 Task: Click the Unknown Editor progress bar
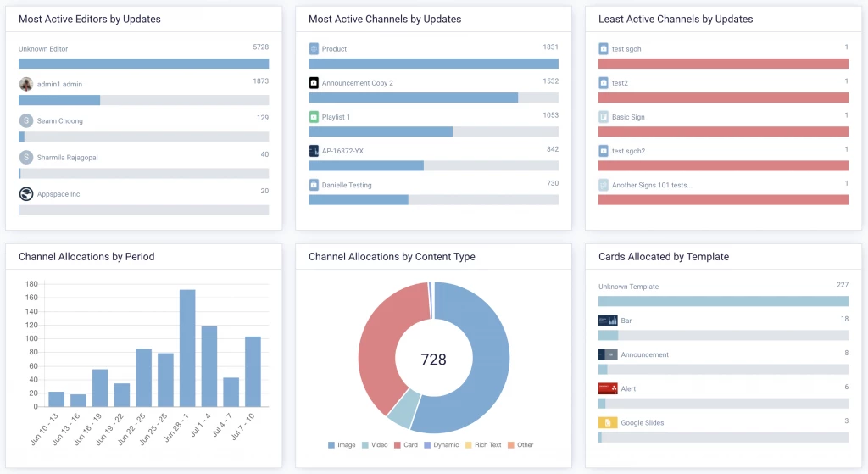click(144, 64)
